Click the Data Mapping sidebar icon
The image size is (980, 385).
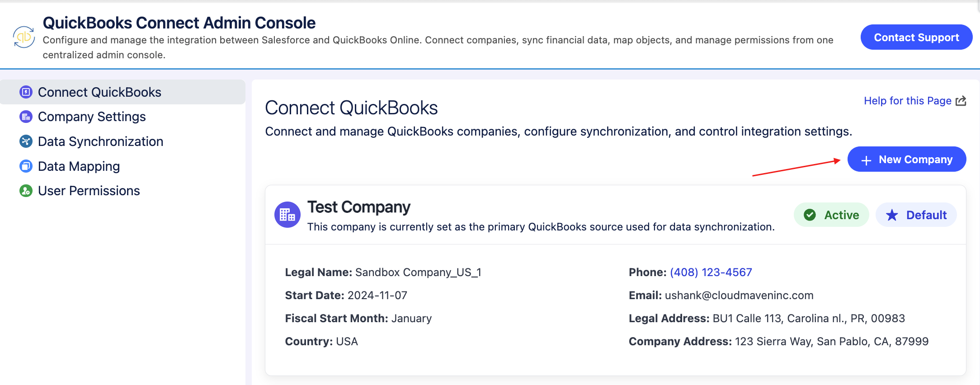click(26, 166)
